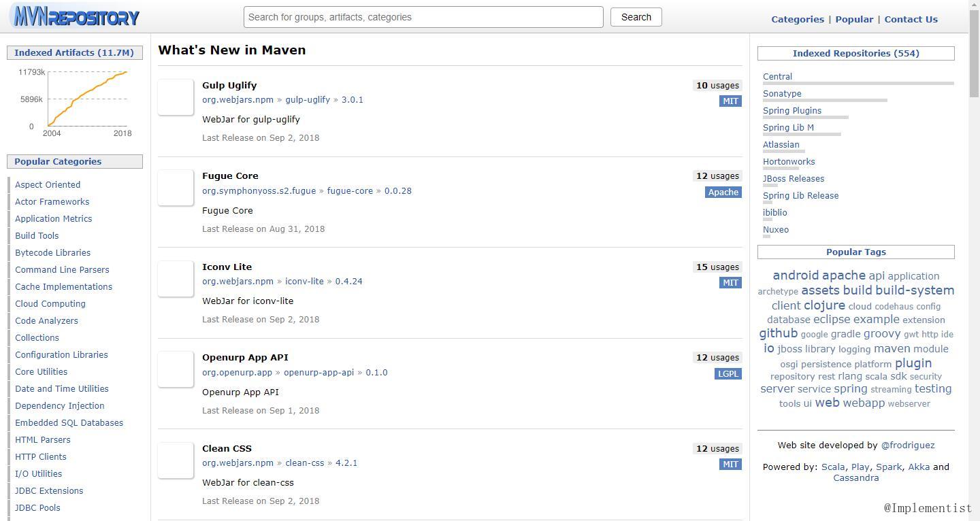Open JDBC Extensions category
This screenshot has width=980, height=521.
(x=49, y=490)
